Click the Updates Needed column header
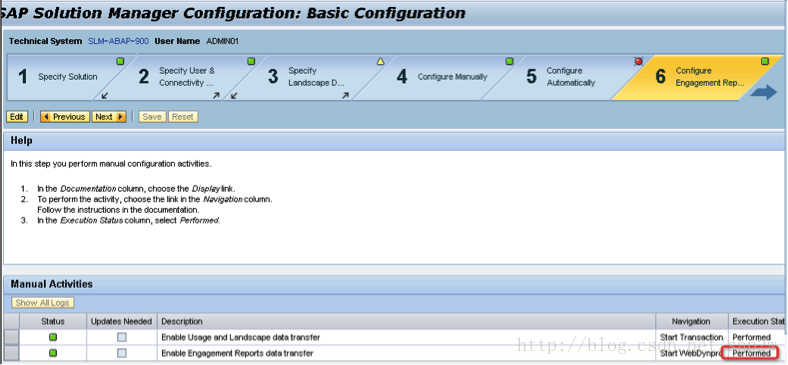This screenshot has width=788, height=365. point(122,321)
